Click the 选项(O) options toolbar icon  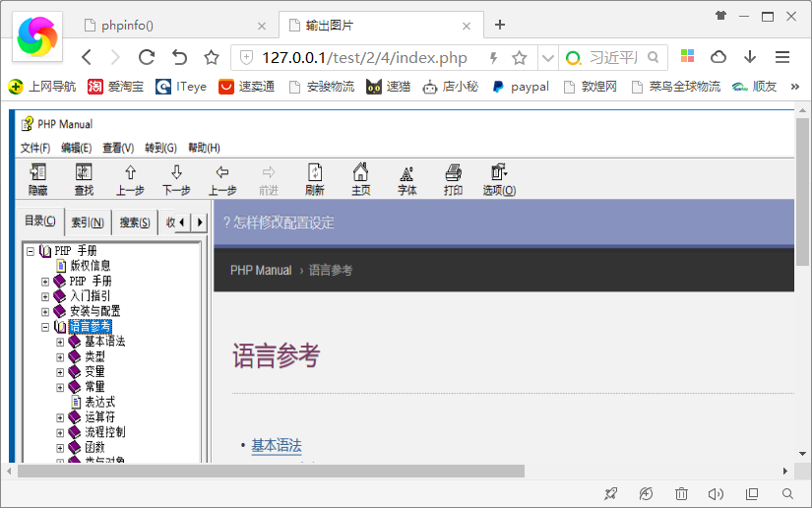499,172
